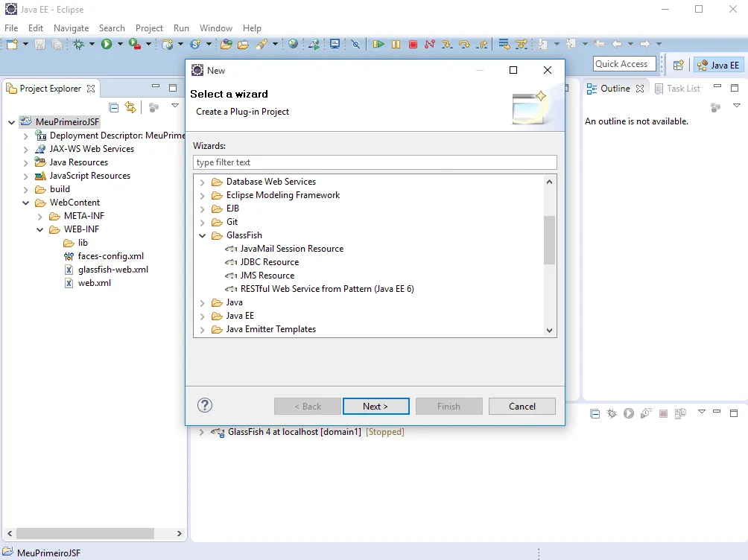748x560 pixels.
Task: Expand the META-INF folder
Action: tap(40, 217)
